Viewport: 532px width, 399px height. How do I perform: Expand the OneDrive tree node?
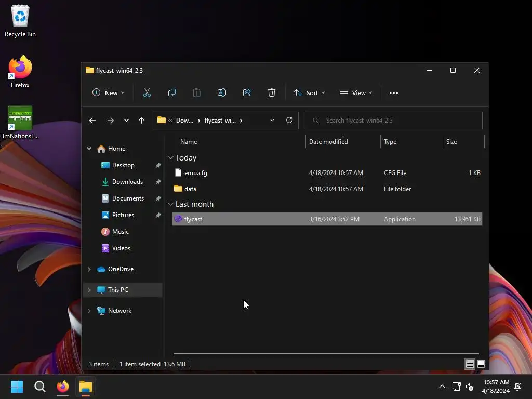coord(89,269)
